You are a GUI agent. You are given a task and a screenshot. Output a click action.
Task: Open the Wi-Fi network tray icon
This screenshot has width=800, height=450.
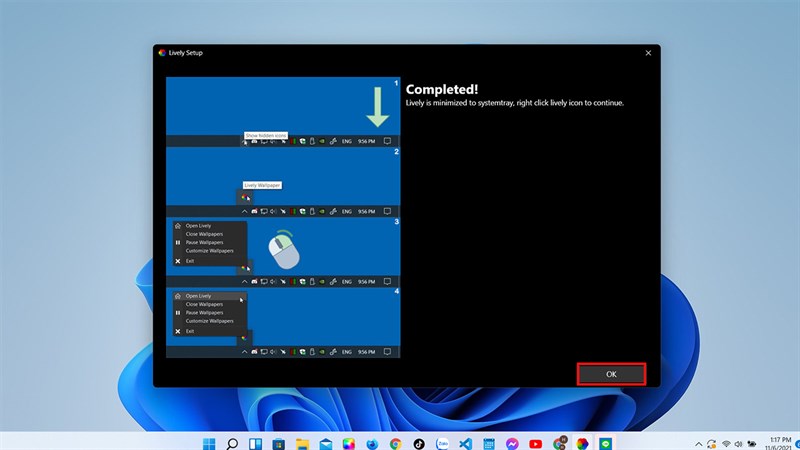click(725, 442)
